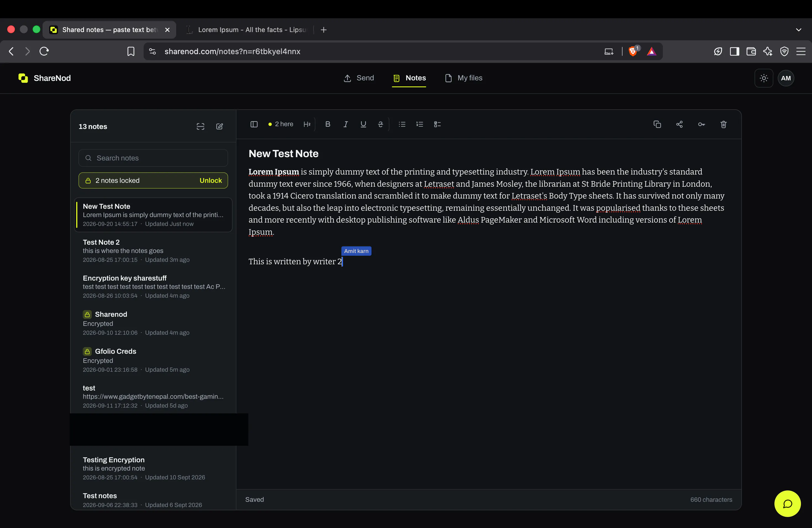Click the lightning extension icon in browser toolbar

click(718, 52)
